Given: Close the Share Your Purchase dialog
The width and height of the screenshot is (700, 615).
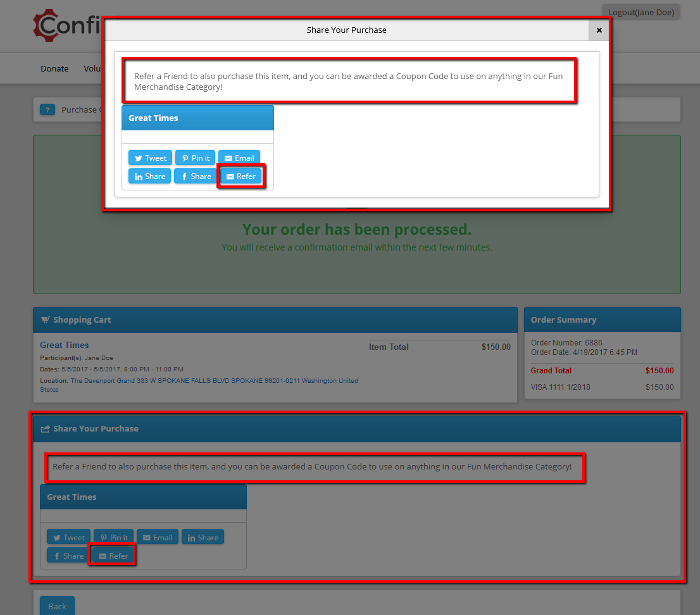Looking at the screenshot, I should tap(599, 30).
